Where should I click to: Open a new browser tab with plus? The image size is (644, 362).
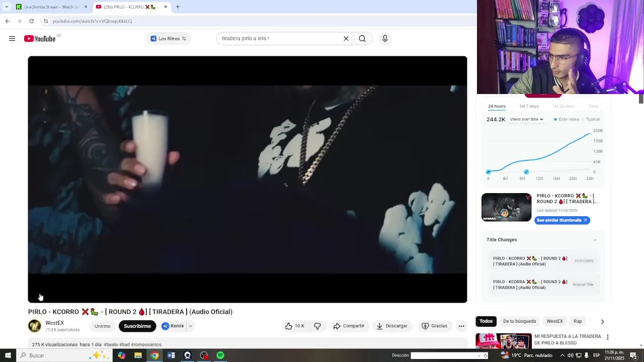pos(178,7)
